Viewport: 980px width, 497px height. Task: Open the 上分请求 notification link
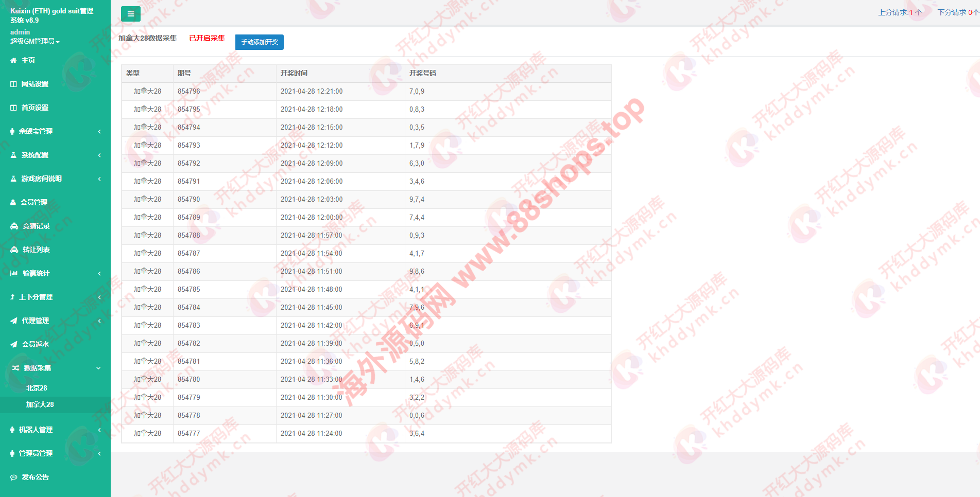(900, 12)
